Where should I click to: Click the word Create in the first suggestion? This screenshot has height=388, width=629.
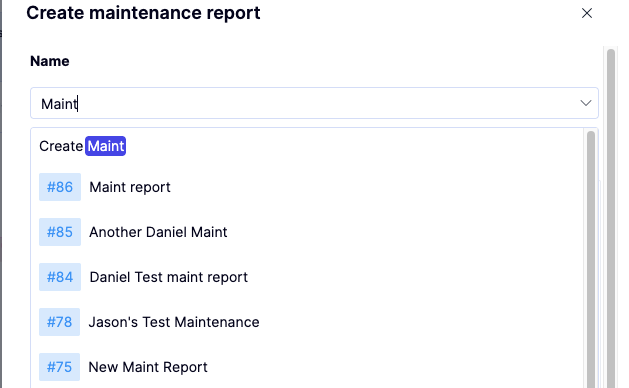click(61, 146)
